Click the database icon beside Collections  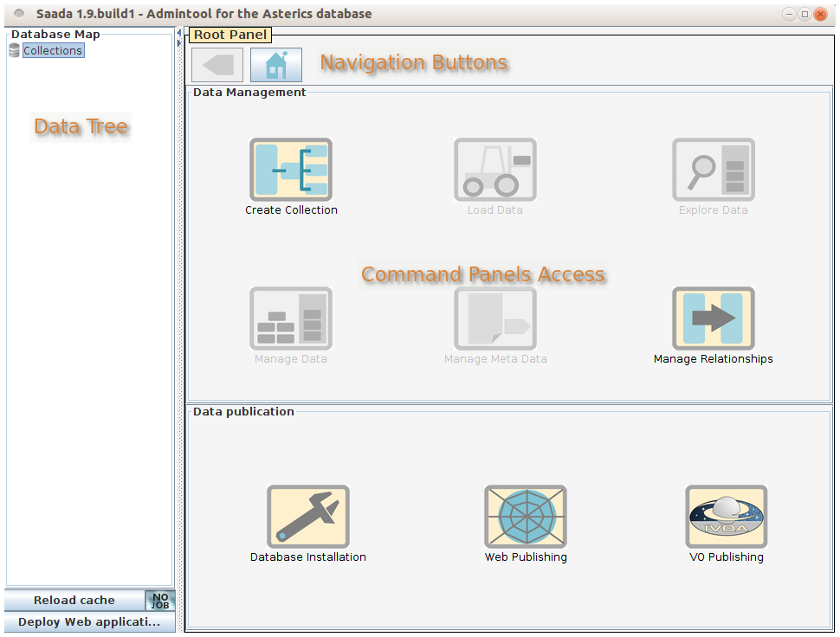coord(15,51)
